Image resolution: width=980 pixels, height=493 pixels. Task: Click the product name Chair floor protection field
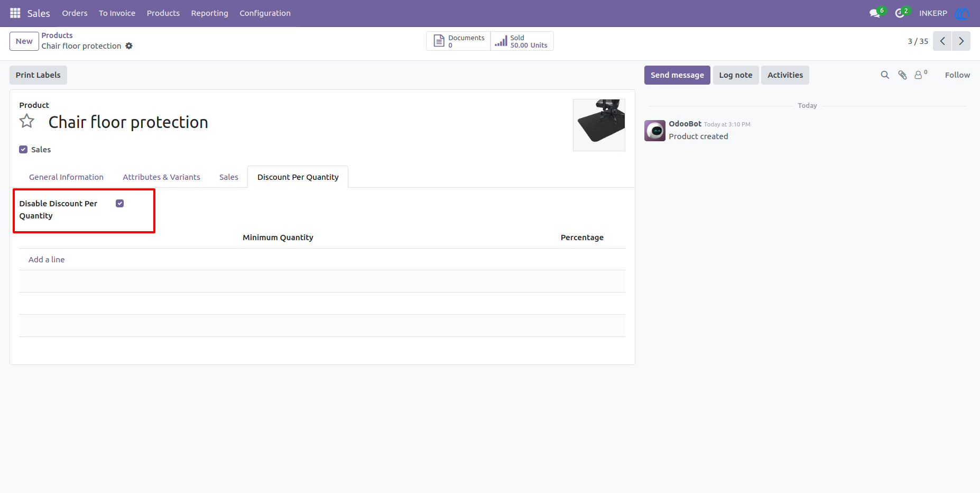pos(128,122)
